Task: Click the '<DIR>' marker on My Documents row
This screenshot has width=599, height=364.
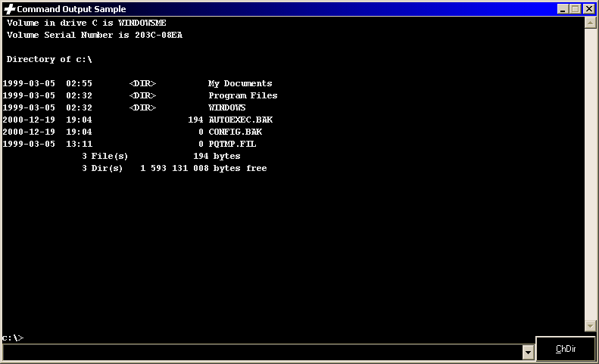Action: point(142,84)
